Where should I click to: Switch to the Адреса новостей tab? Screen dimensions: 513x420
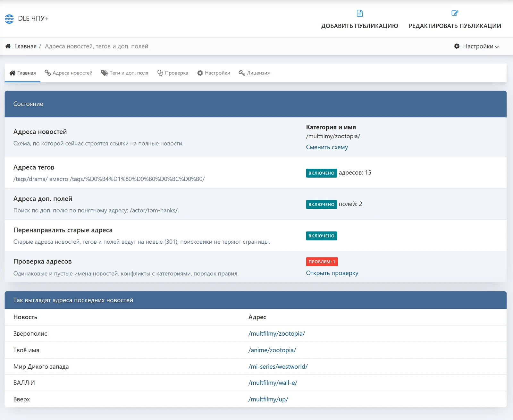click(x=69, y=73)
